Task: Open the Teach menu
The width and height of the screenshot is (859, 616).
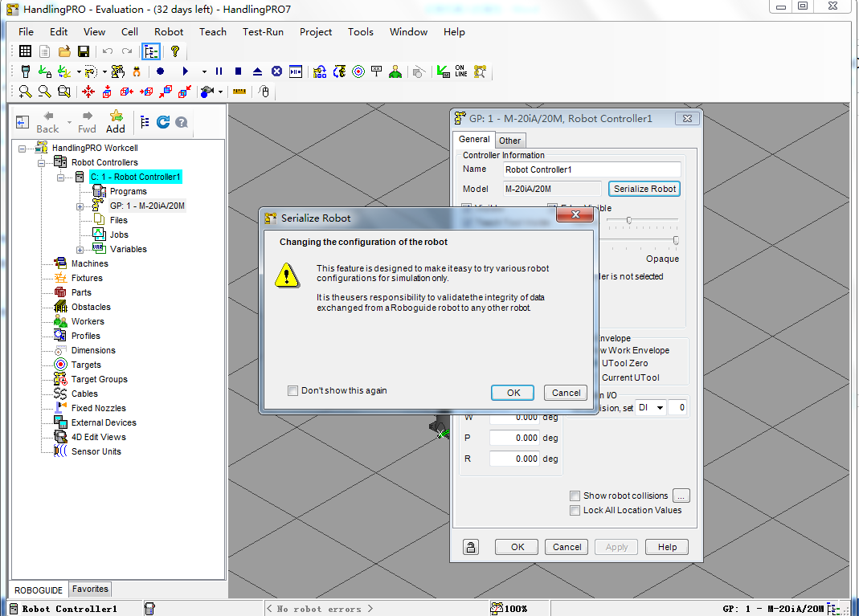Action: 213,32
